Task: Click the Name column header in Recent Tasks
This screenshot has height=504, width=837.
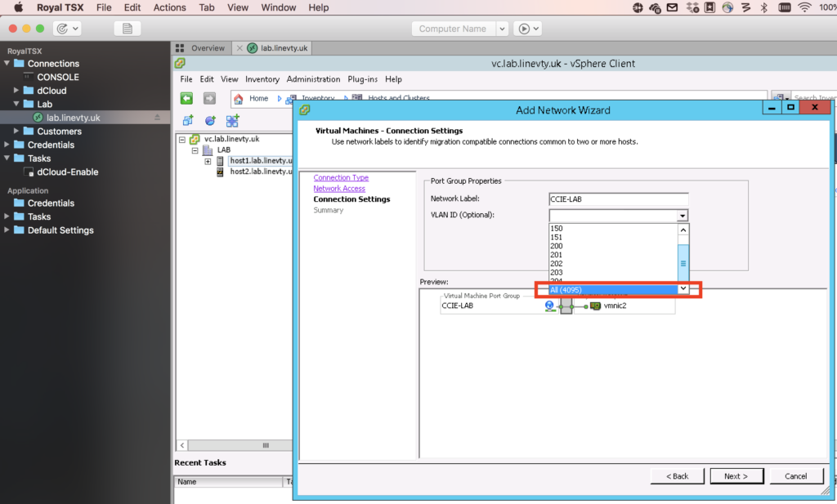Action: click(x=229, y=482)
